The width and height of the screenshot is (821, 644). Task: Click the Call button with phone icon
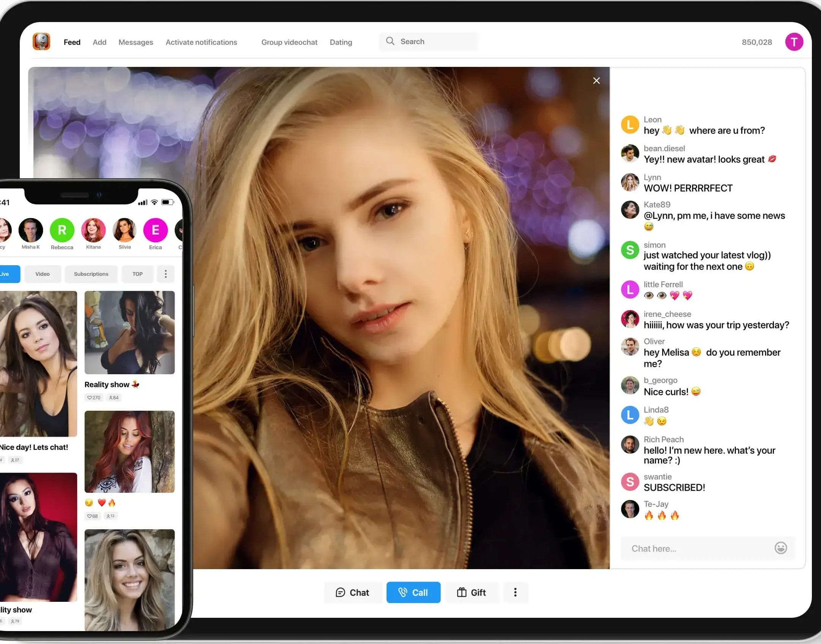tap(413, 592)
